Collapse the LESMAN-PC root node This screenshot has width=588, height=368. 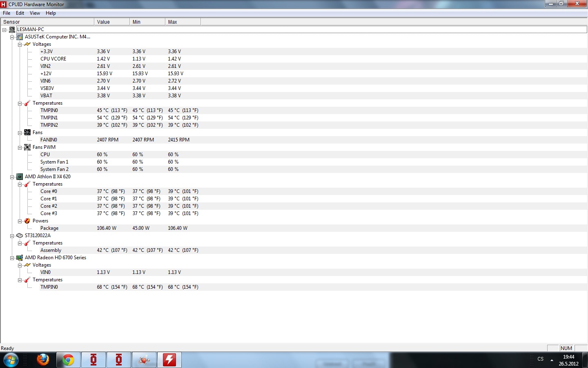pyautogui.click(x=4, y=30)
